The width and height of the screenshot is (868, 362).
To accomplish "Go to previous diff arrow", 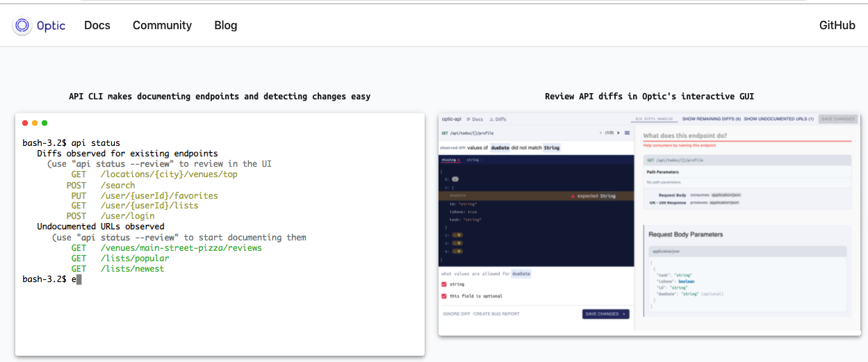I will [x=600, y=133].
